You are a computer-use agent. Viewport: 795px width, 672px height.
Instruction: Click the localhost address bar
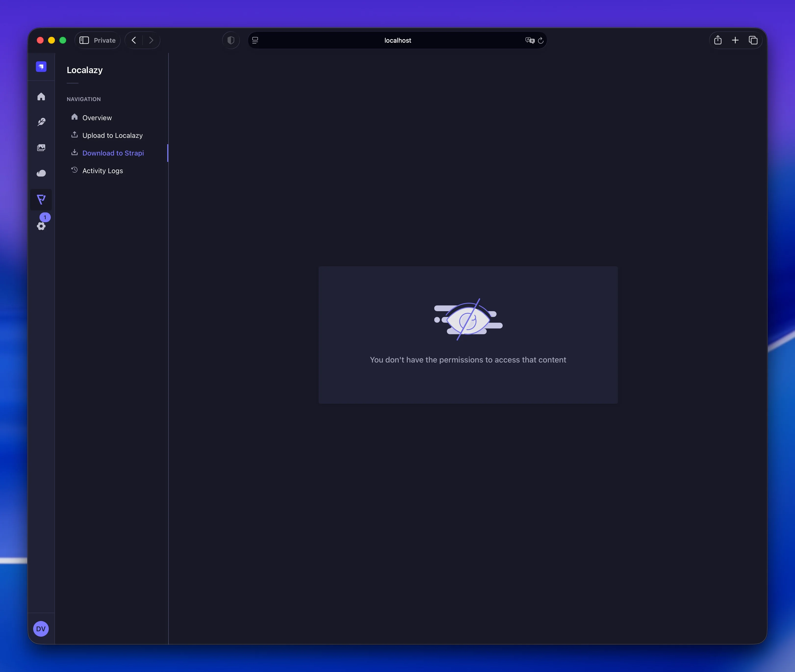[397, 40]
